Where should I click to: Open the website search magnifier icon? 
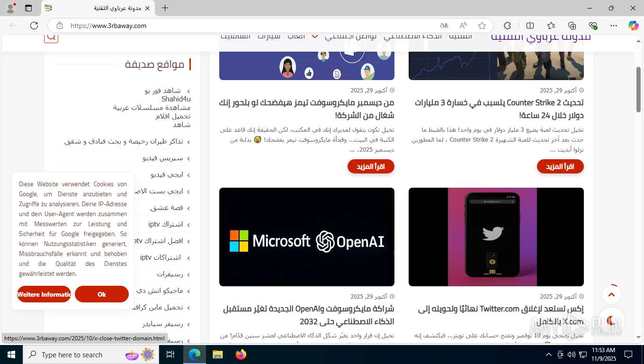coord(51,37)
